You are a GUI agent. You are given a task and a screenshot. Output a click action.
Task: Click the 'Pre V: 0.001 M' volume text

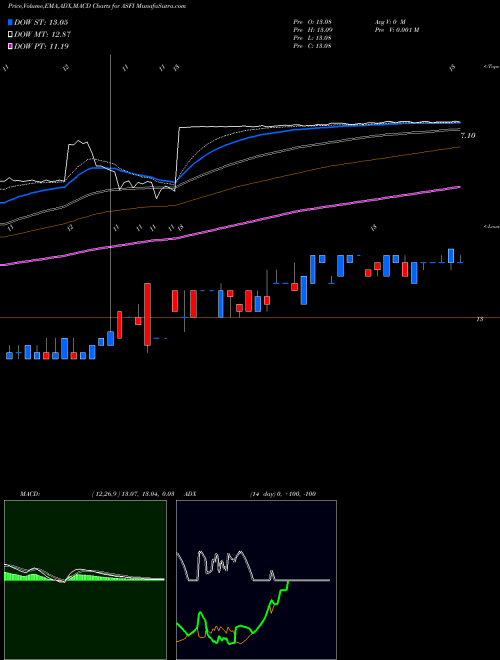(x=396, y=29)
